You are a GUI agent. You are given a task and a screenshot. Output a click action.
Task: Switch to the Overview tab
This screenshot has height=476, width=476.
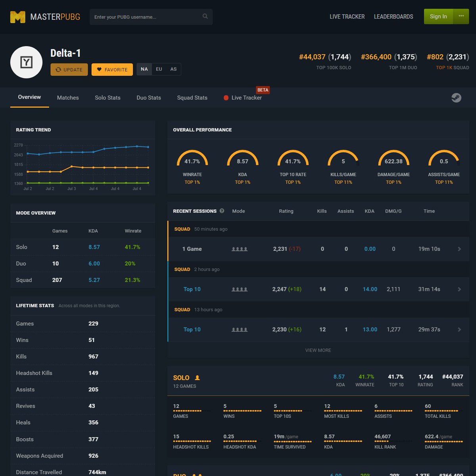pos(29,97)
